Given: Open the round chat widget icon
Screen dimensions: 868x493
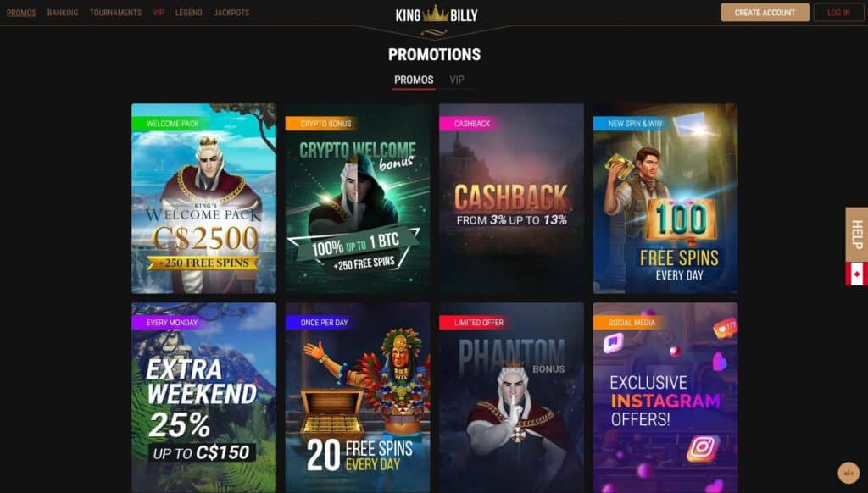Looking at the screenshot, I should pyautogui.click(x=848, y=473).
